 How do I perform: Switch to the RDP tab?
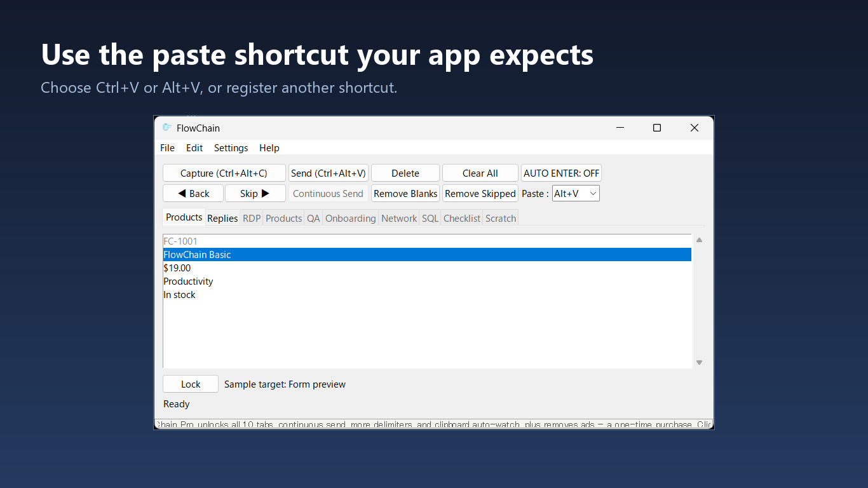252,219
